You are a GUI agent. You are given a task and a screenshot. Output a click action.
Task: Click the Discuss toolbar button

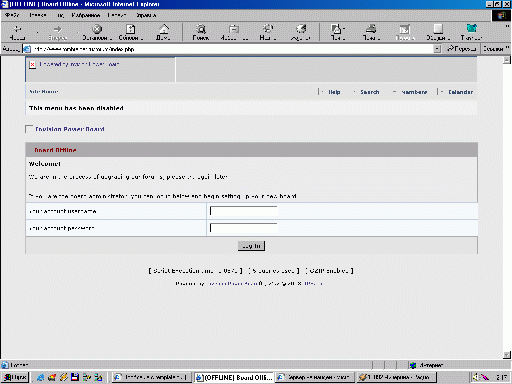click(438, 32)
